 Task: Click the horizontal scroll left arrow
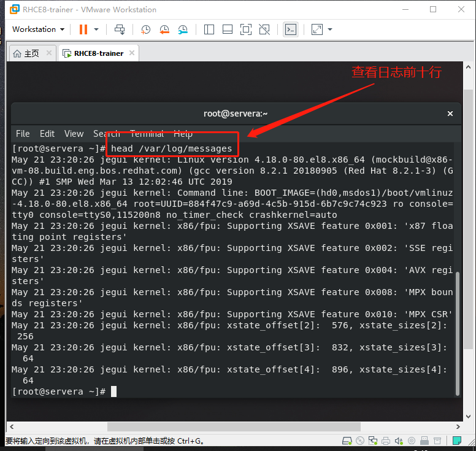pyautogui.click(x=12, y=426)
